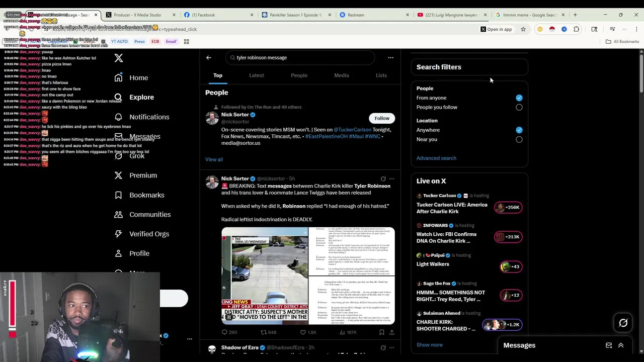Click the Pokeball extension icon

[552, 29]
